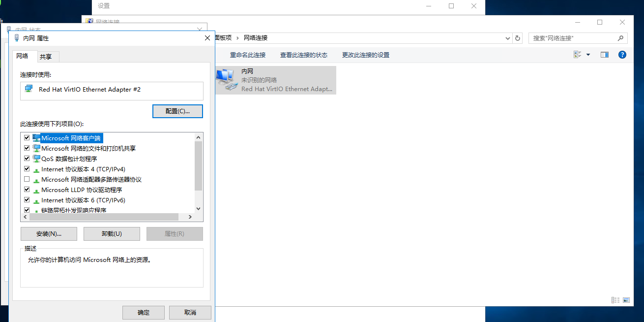Open the address bar history dropdown arrow

(508, 38)
